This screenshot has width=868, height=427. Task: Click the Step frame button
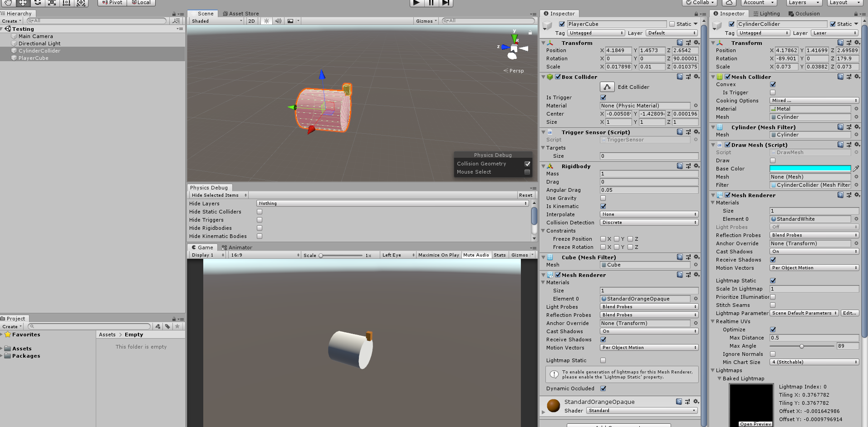(446, 2)
